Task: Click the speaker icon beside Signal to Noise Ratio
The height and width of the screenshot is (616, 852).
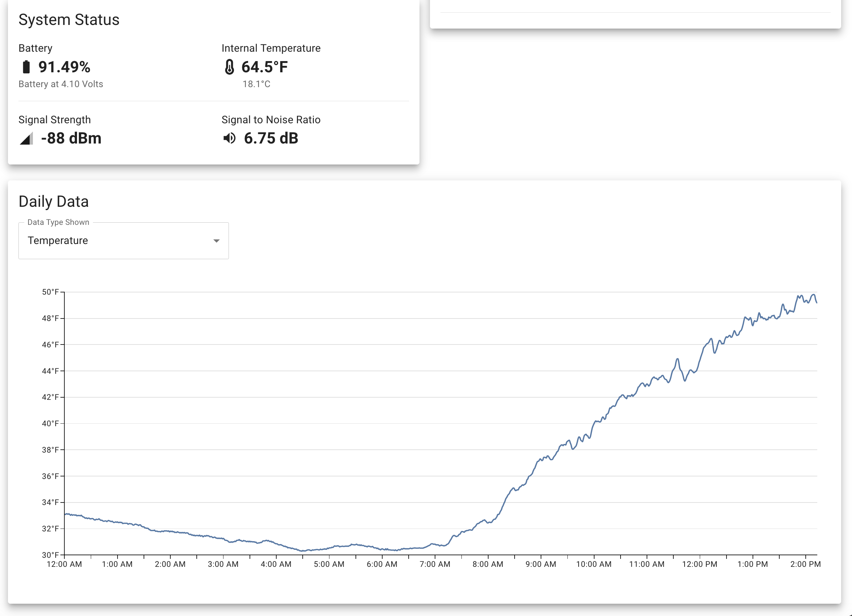Action: (x=230, y=138)
